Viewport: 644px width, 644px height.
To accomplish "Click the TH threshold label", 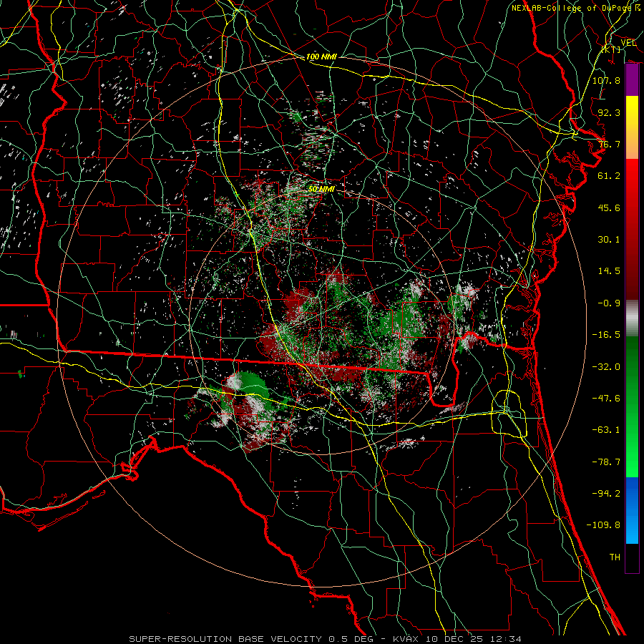I will pyautogui.click(x=615, y=557).
